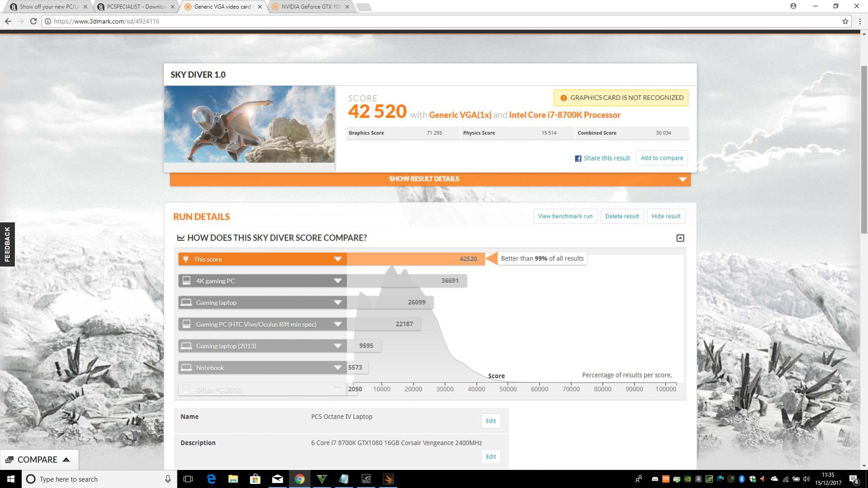Open Generic VGA(1x) link
This screenshot has width=868, height=488.
[460, 115]
